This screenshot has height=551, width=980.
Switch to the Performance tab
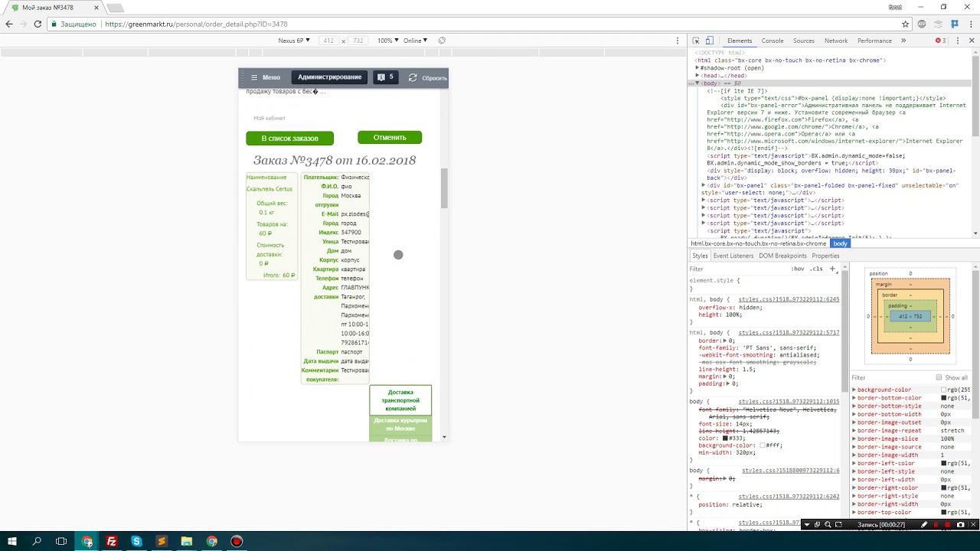[874, 41]
